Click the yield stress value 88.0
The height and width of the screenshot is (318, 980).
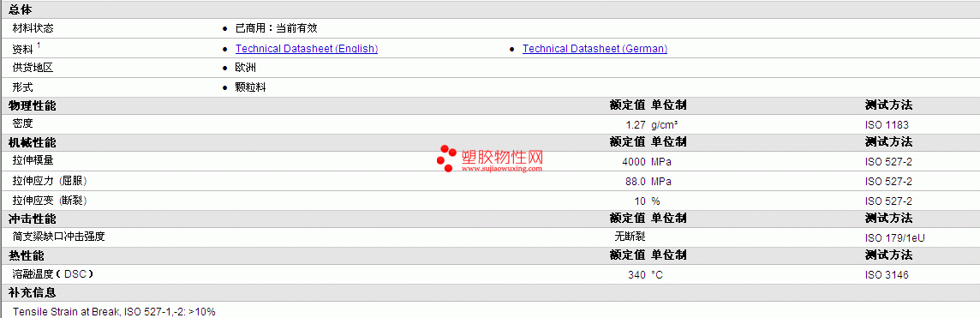pyautogui.click(x=635, y=181)
